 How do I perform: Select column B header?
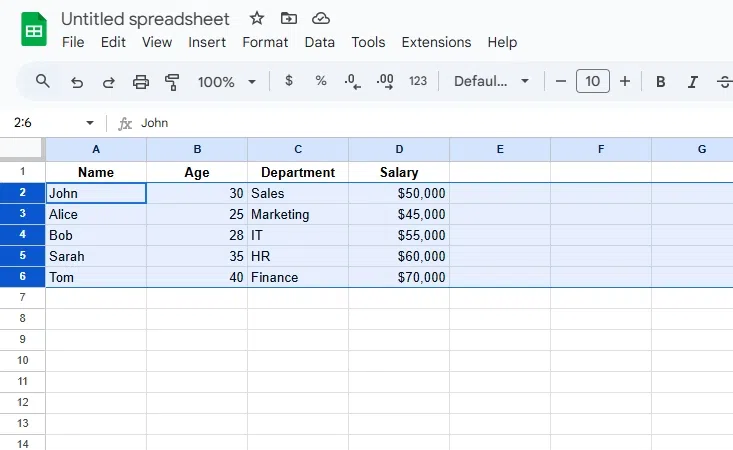(197, 149)
